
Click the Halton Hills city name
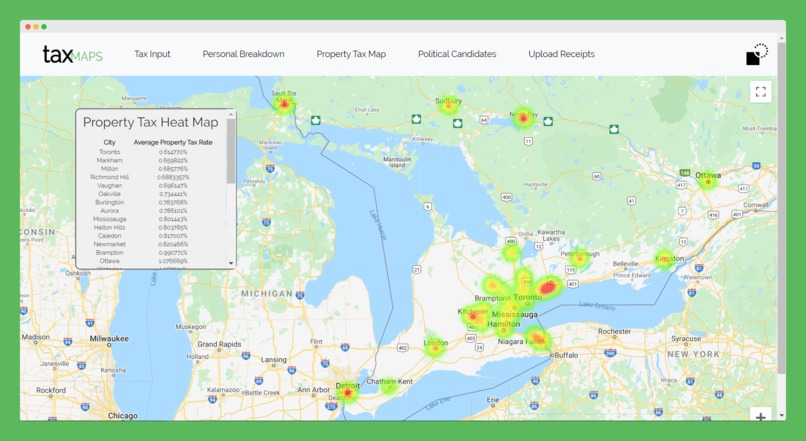click(x=109, y=227)
